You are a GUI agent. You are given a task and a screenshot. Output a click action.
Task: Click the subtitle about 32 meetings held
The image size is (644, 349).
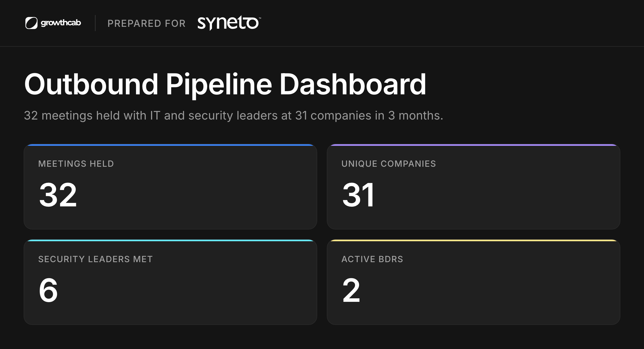click(x=233, y=116)
